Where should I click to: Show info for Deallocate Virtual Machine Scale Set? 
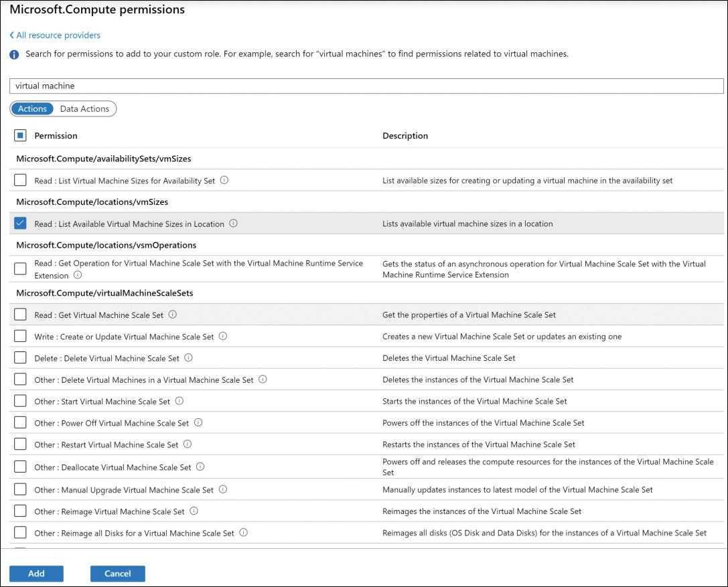[200, 467]
